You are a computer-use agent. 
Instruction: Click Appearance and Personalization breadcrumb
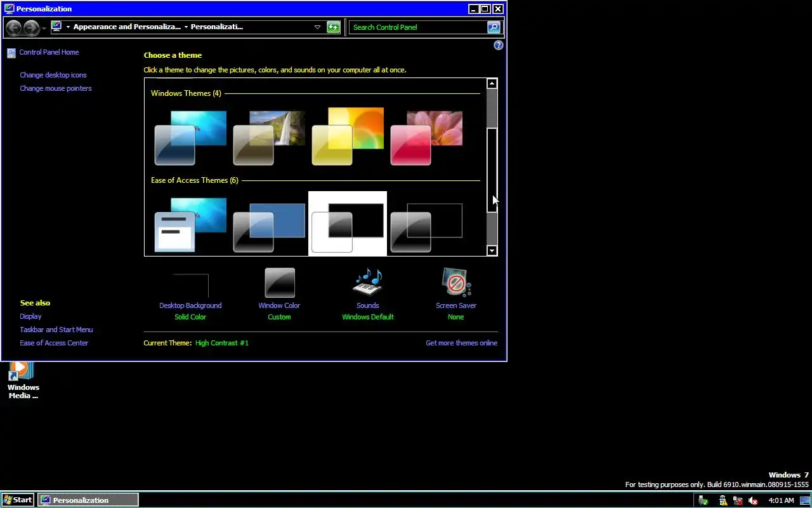pyautogui.click(x=127, y=27)
